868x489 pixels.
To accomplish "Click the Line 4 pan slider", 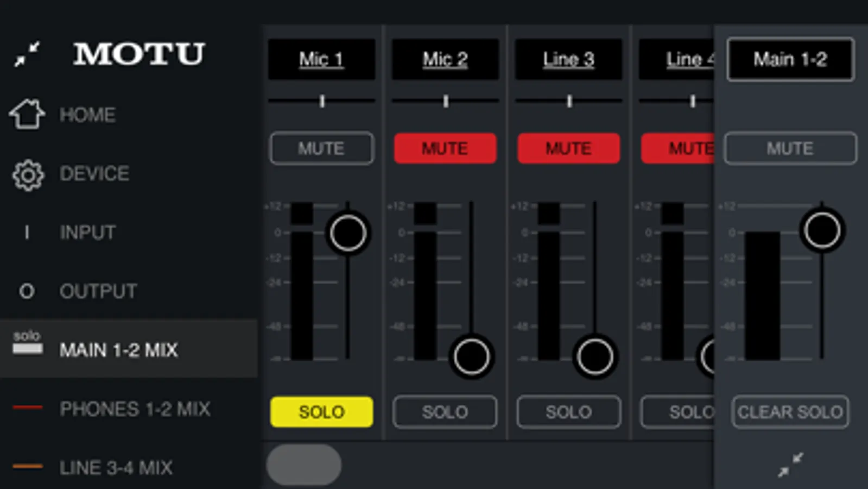I will 676,101.
